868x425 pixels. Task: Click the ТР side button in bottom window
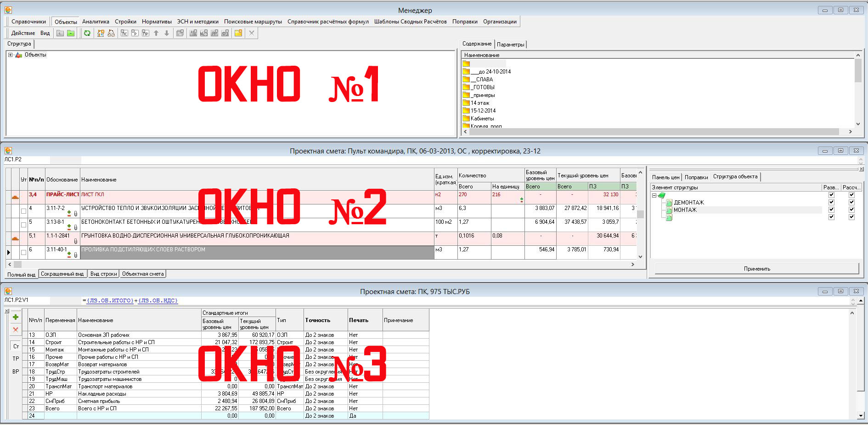(x=16, y=359)
